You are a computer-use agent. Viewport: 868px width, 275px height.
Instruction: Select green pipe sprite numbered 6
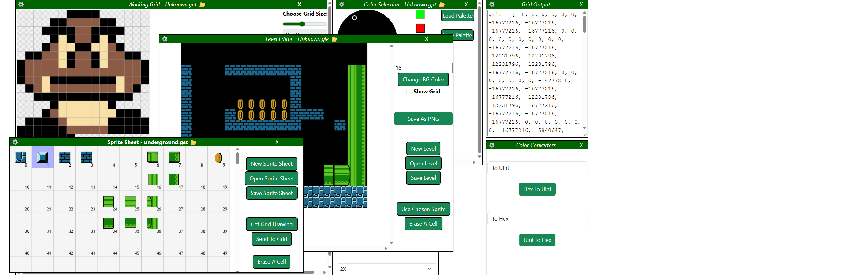coord(153,157)
